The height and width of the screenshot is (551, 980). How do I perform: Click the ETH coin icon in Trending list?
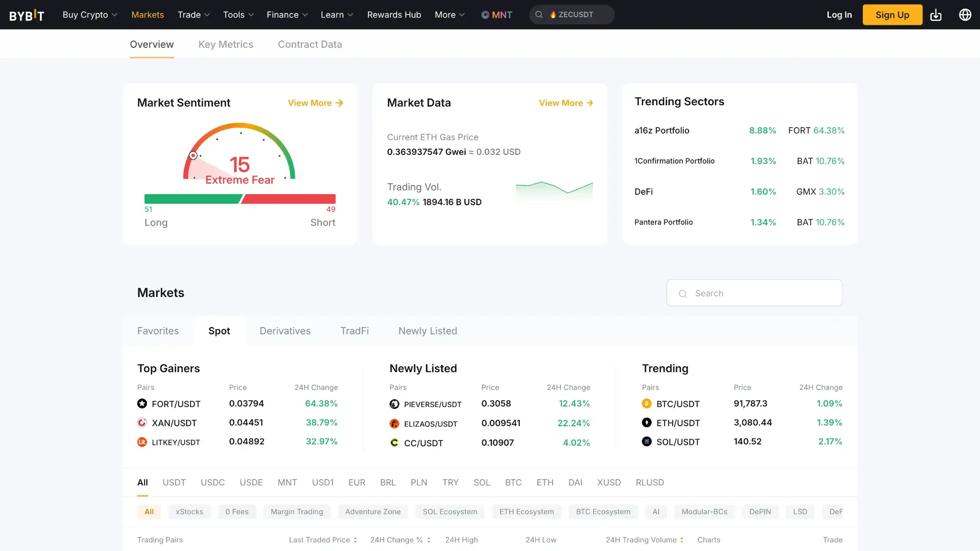point(647,423)
